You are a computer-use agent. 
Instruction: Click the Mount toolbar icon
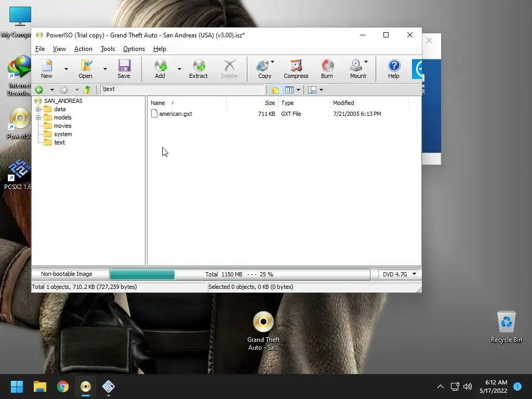coord(358,69)
